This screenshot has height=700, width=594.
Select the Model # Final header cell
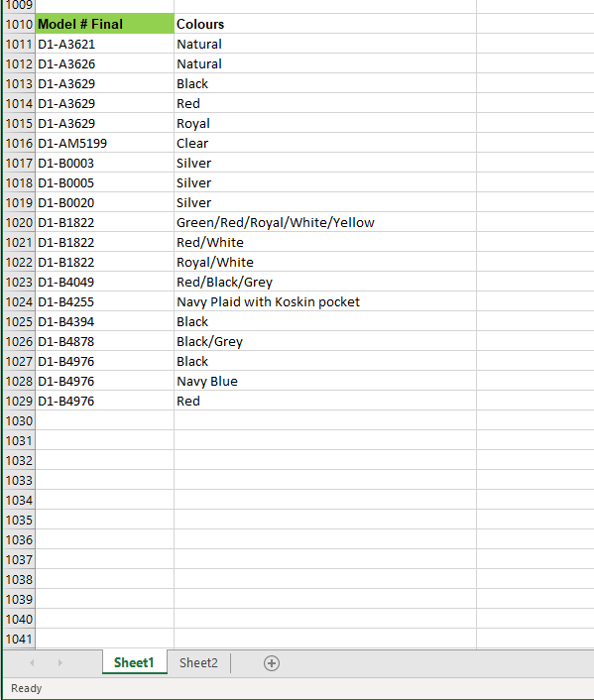(x=104, y=24)
